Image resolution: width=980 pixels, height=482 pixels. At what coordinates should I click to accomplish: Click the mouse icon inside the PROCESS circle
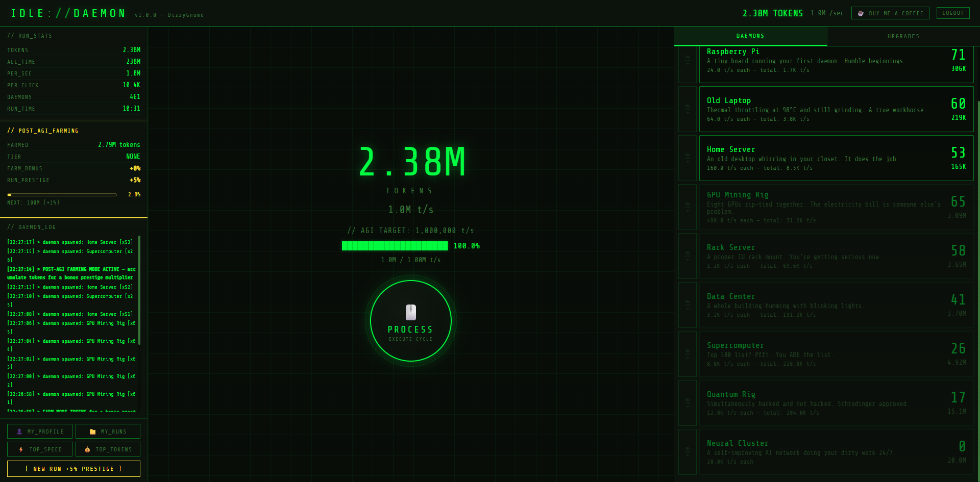(410, 312)
